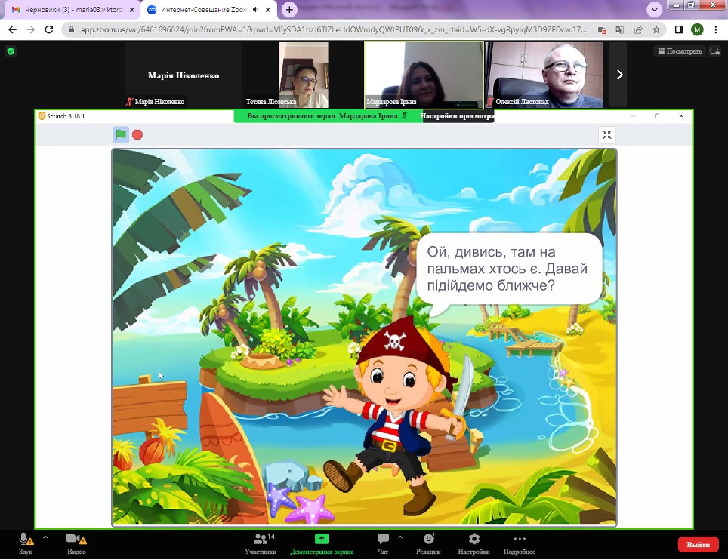Image resolution: width=728 pixels, height=560 pixels.
Task: Toggle the Zoom camera (Видео) button
Action: tap(76, 544)
